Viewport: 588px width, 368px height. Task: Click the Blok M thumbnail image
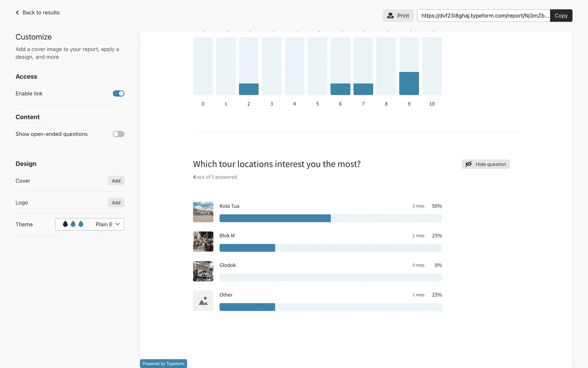click(203, 242)
